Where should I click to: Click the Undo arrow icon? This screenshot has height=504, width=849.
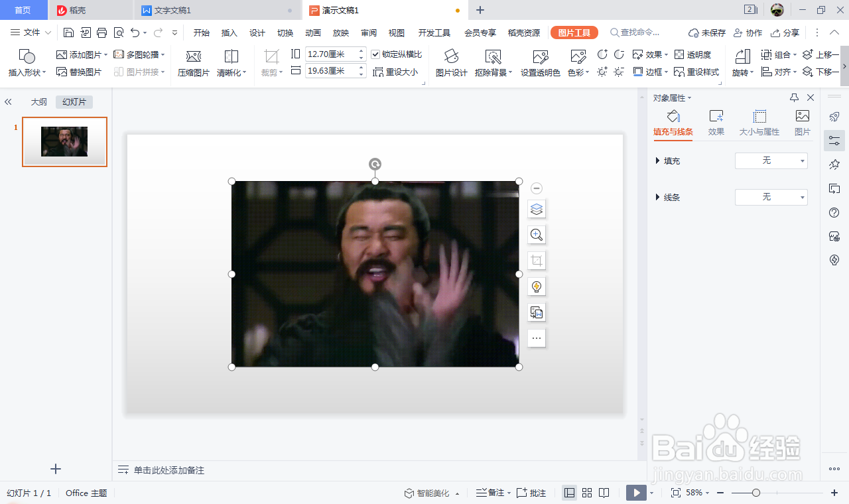pyautogui.click(x=135, y=32)
